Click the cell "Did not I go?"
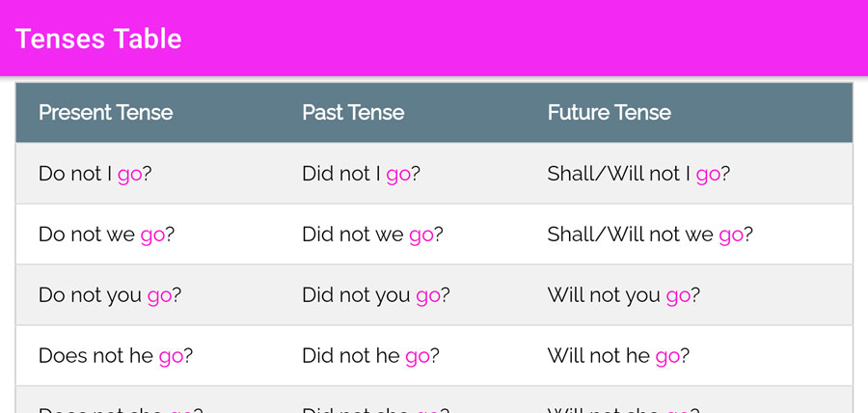Viewport: 868px width, 413px height. [361, 175]
